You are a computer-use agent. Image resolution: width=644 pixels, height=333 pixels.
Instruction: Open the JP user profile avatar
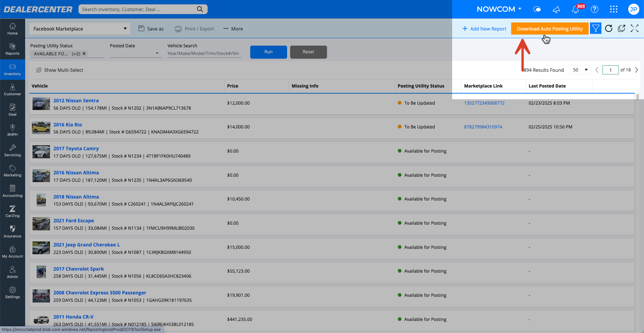[x=633, y=9]
